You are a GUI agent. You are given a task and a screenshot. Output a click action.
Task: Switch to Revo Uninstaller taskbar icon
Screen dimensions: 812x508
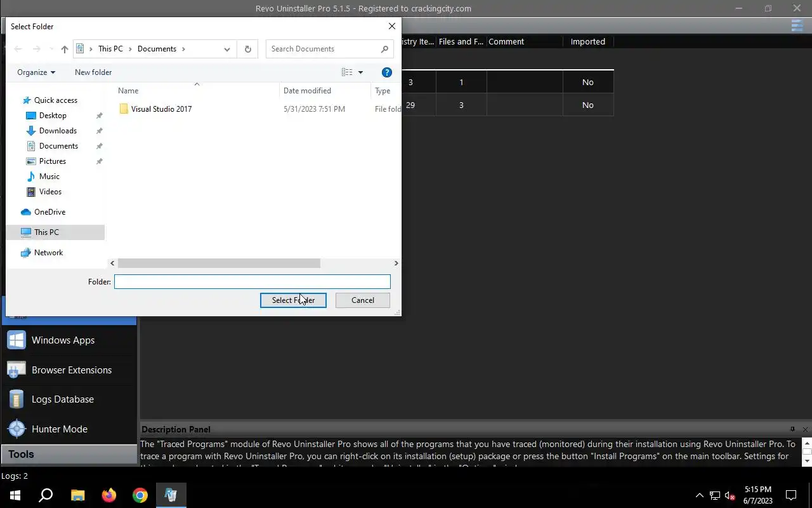point(171,495)
